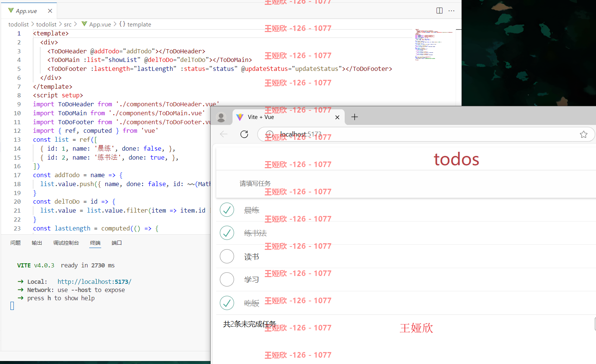596x364 pixels.
Task: Click the ToDoFooter tag on line 5
Action: 69,69
